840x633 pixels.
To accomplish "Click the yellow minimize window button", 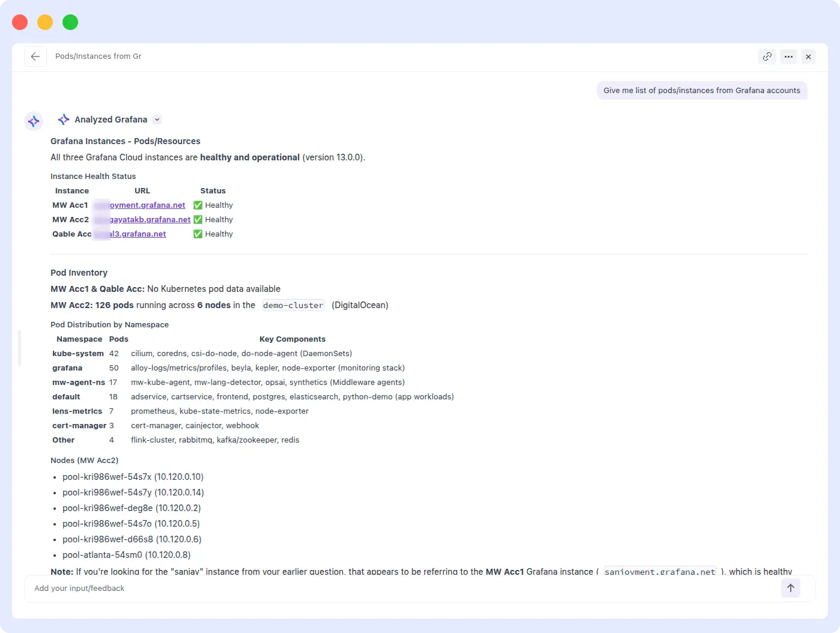I will [x=45, y=22].
